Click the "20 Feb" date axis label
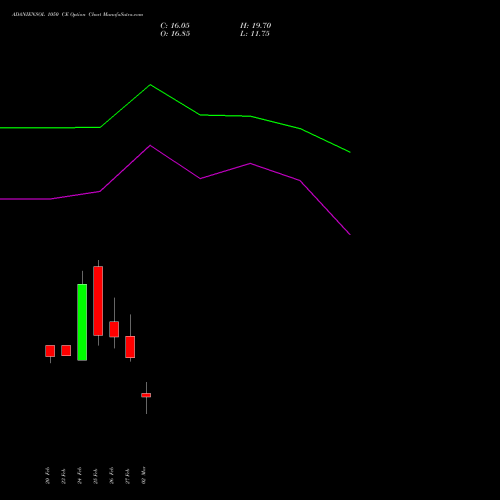The width and height of the screenshot is (500, 500). (48, 476)
